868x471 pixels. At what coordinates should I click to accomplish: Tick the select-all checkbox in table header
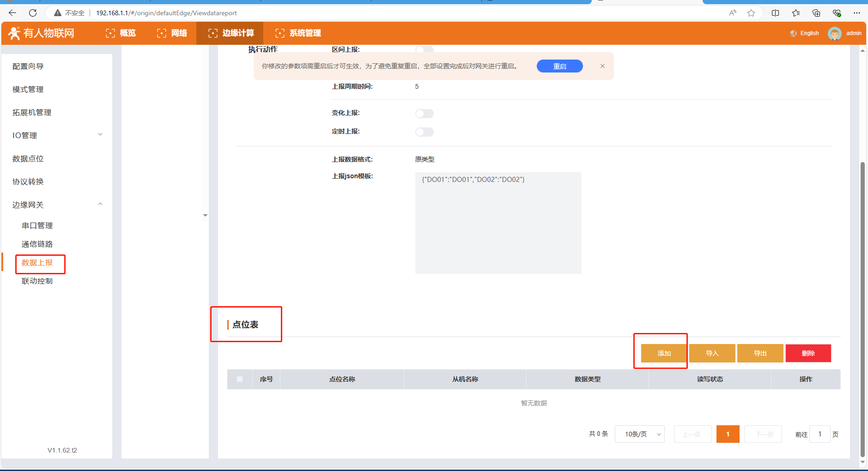click(240, 379)
